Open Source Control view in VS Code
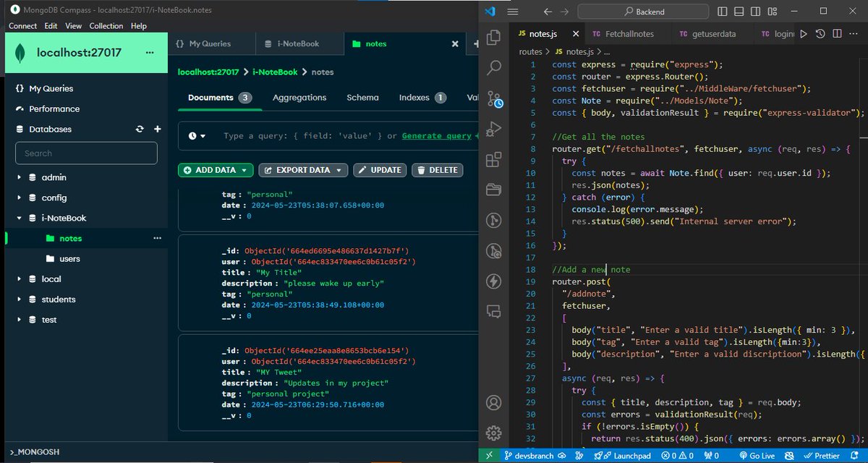The height and width of the screenshot is (463, 868). click(x=495, y=99)
